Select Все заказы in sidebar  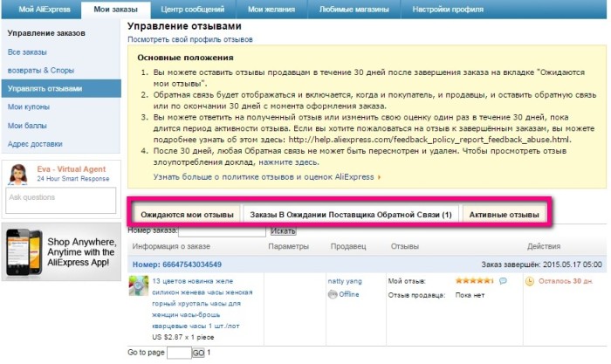[x=27, y=52]
